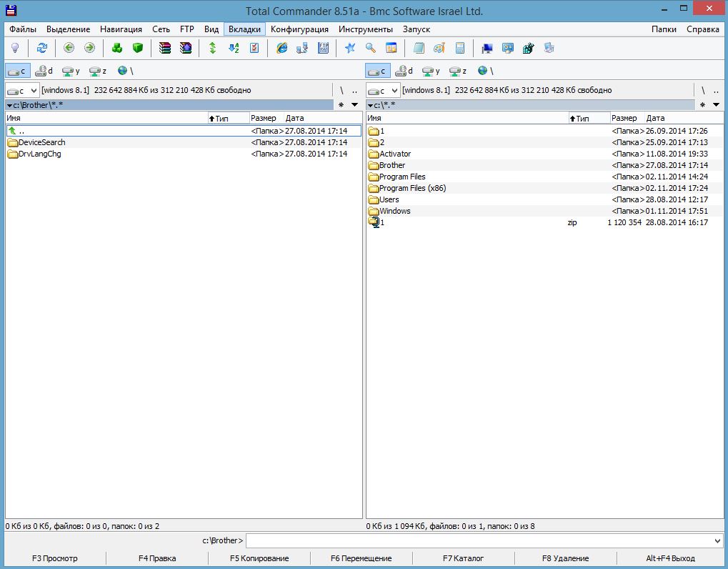728x569 pixels.
Task: Open the Calculator toolbar icon
Action: click(x=460, y=48)
